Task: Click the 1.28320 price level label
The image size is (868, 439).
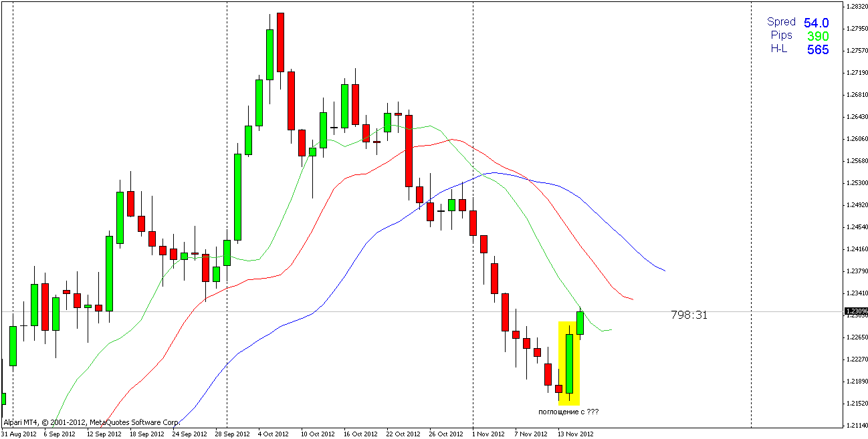Action: coord(857,6)
